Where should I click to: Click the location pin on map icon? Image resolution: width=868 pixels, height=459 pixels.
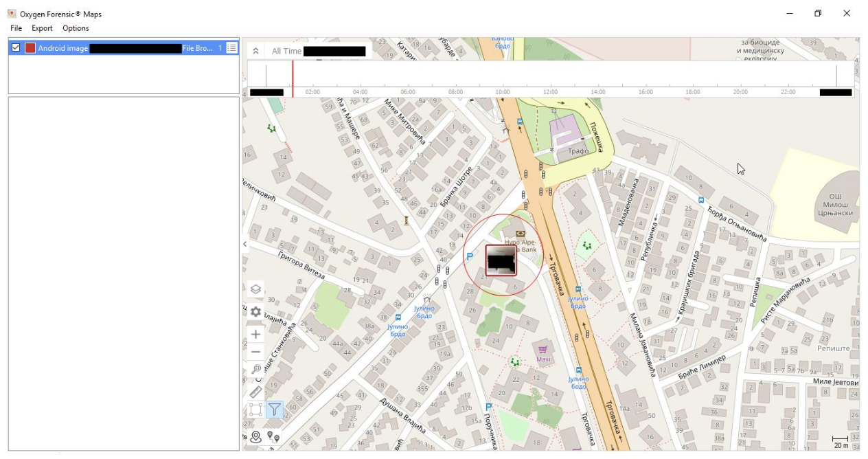(256, 436)
